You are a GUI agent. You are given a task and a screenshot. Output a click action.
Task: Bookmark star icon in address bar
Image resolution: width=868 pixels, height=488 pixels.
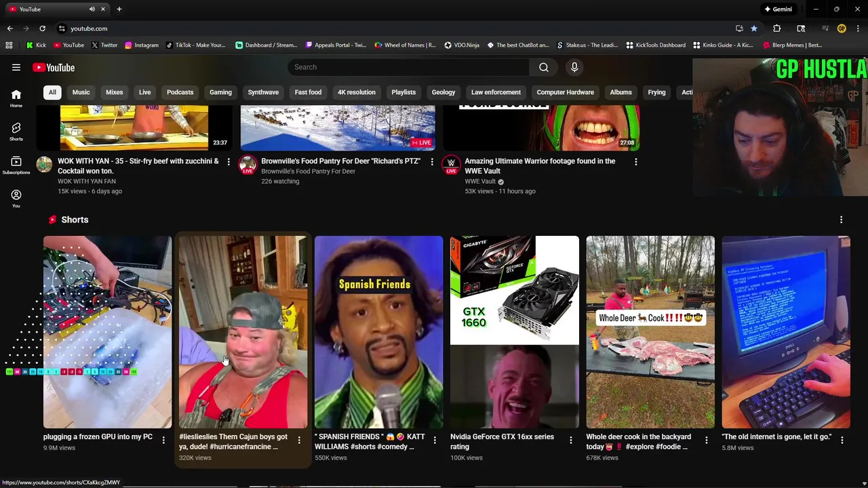754,28
